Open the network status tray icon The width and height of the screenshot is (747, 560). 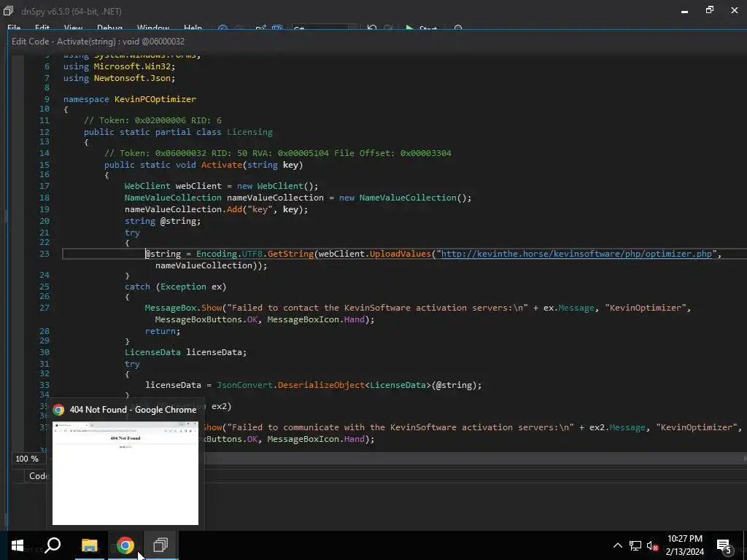(x=635, y=545)
